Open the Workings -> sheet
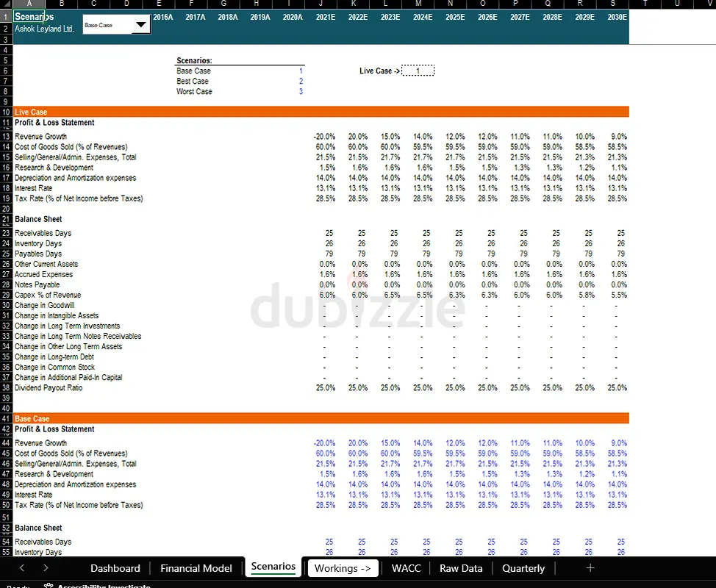The width and height of the screenshot is (716, 588). tap(343, 567)
